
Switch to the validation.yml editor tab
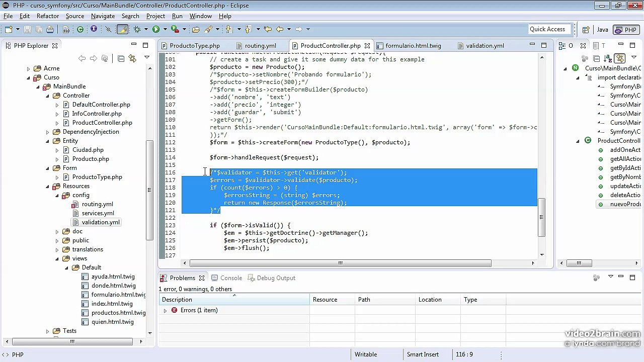point(485,46)
